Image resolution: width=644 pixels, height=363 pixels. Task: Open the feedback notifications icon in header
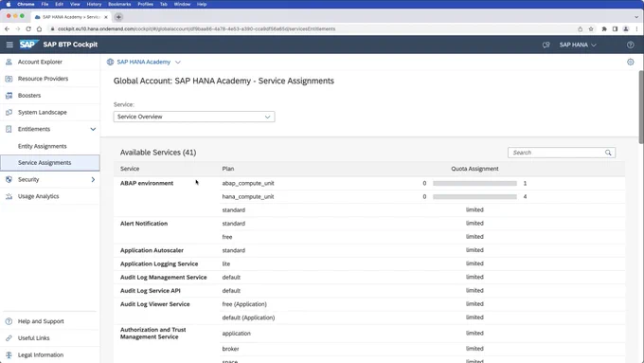tap(546, 45)
